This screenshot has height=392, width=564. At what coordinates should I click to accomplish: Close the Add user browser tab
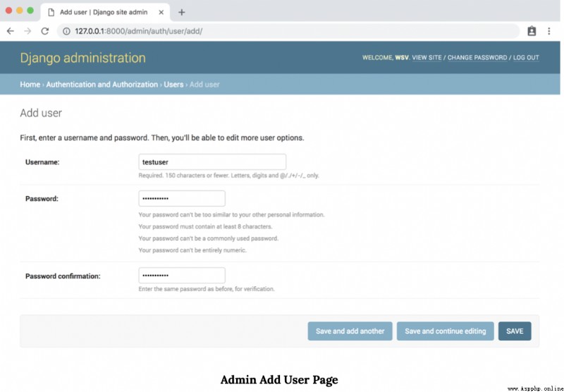pyautogui.click(x=161, y=12)
